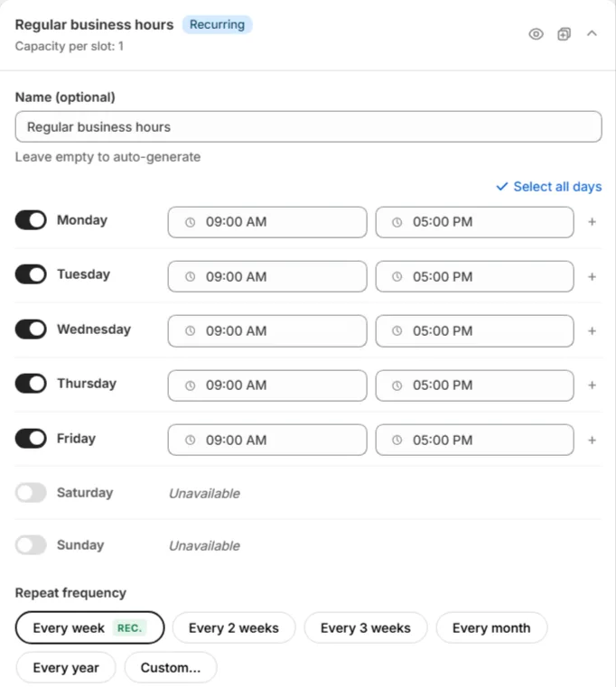Toggle off Monday availability
This screenshot has width=616, height=687.
coord(31,220)
